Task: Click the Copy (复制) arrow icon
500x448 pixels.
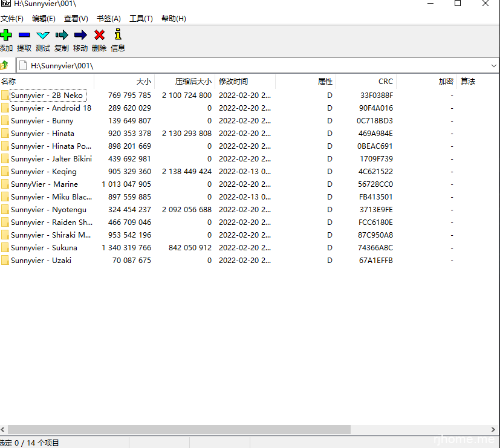Action: [x=62, y=35]
